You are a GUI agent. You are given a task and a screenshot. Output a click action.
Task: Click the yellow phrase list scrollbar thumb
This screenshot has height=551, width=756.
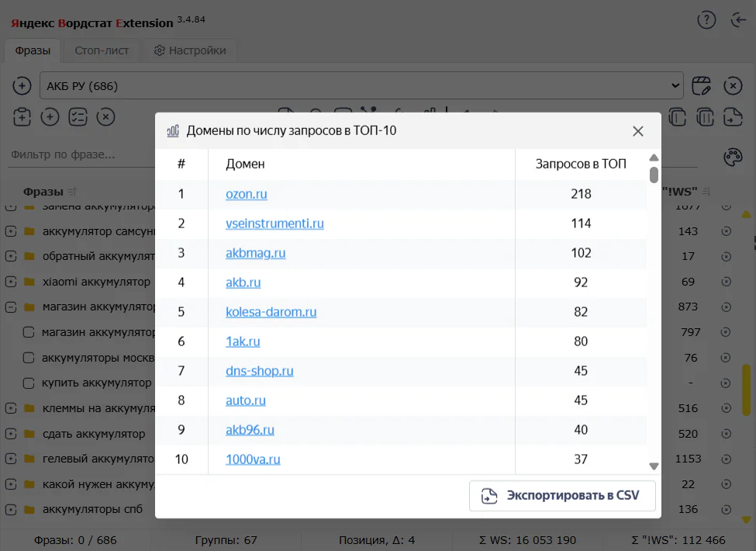pos(747,390)
